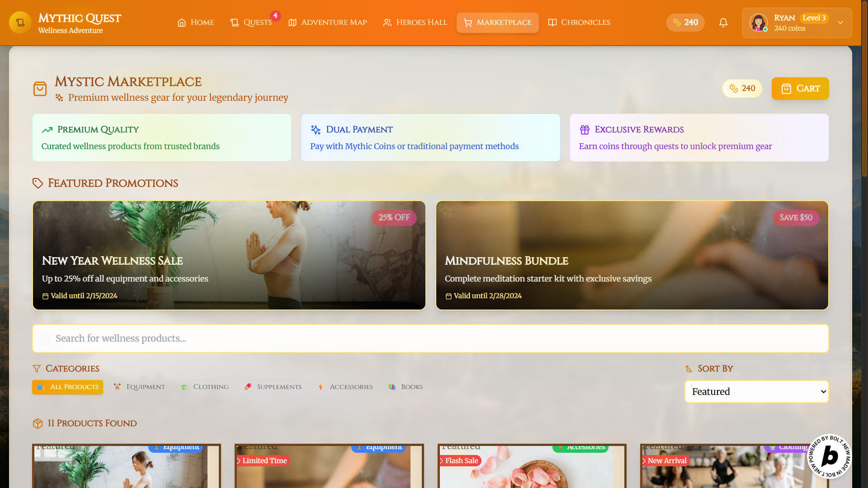Open the Sort By Featured dropdown
The width and height of the screenshot is (868, 488).
[x=756, y=392]
